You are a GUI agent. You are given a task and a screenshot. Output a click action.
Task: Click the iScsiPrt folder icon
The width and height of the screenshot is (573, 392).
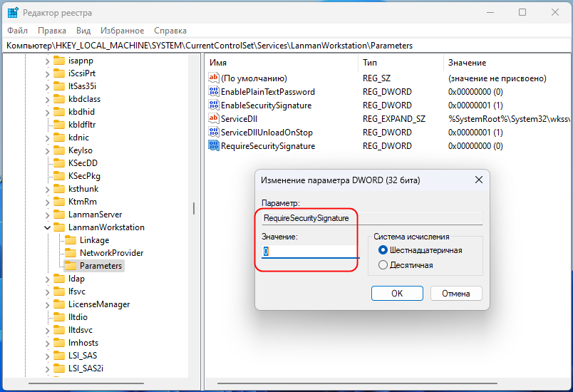[x=59, y=73]
